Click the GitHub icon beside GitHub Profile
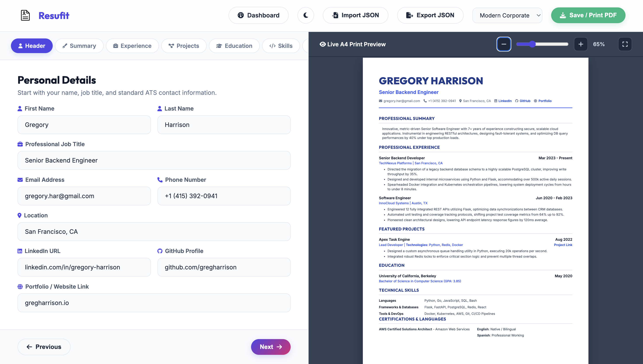This screenshot has width=643, height=364. tap(160, 251)
